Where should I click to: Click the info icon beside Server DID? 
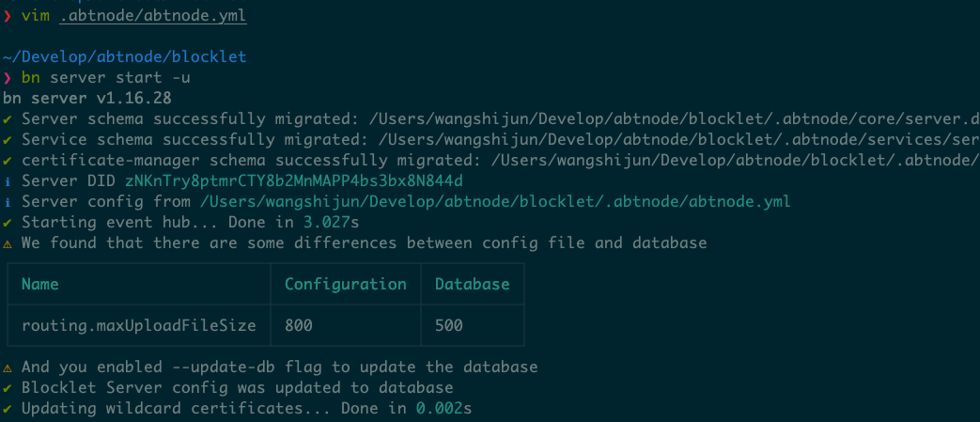point(8,181)
